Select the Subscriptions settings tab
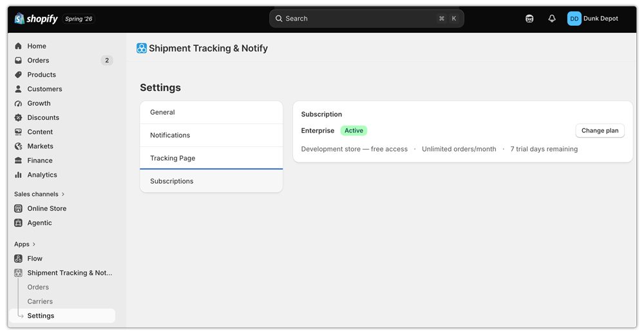Viewport: 644px width, 334px height. click(x=211, y=181)
